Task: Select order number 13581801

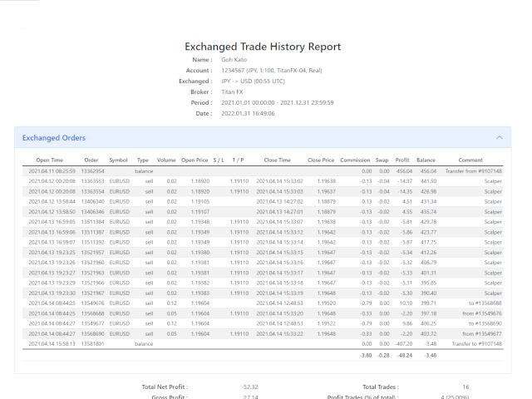Action: coord(92,343)
